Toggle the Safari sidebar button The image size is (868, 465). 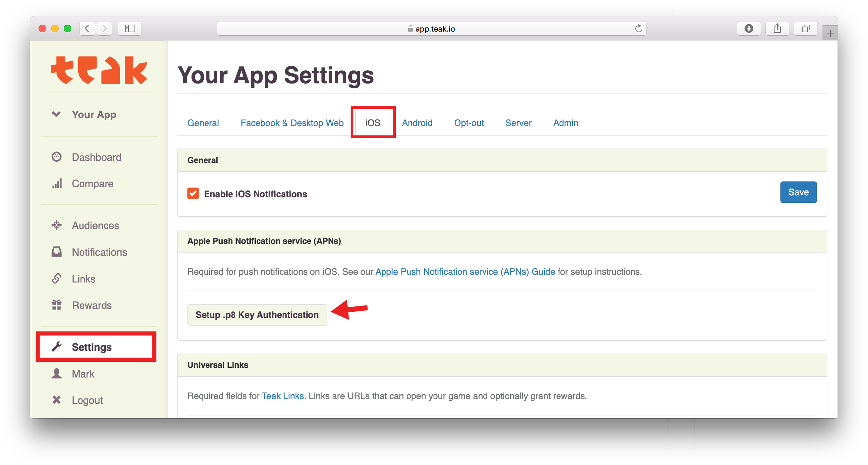[x=130, y=28]
